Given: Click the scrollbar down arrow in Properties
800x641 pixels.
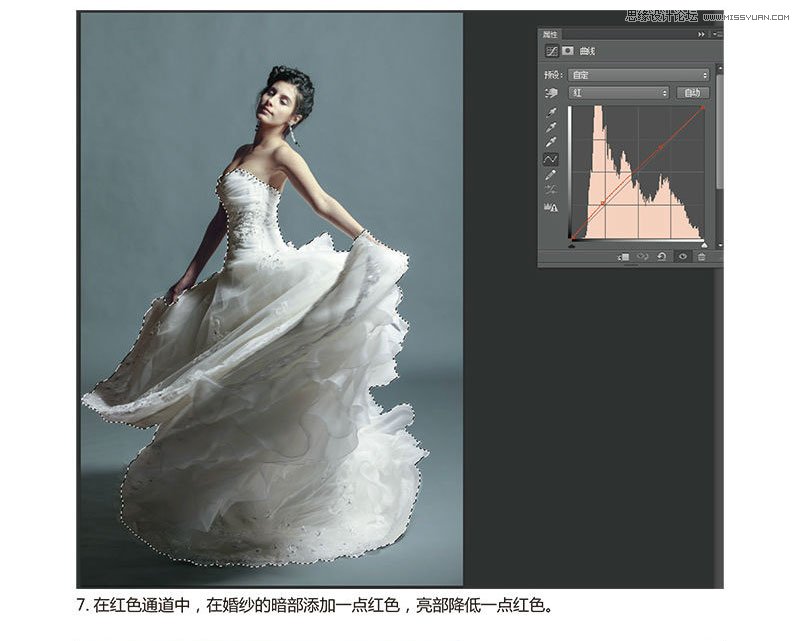Looking at the screenshot, I should click(x=719, y=245).
